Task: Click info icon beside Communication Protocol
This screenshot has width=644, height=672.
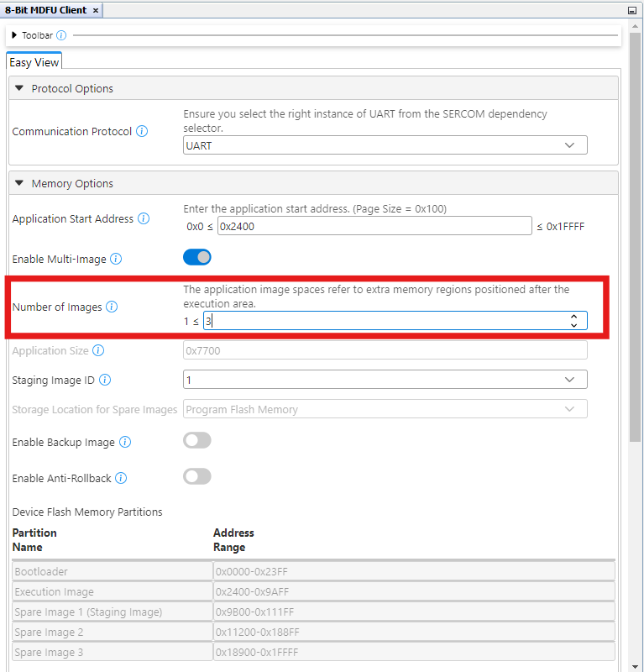Action: pos(142,132)
